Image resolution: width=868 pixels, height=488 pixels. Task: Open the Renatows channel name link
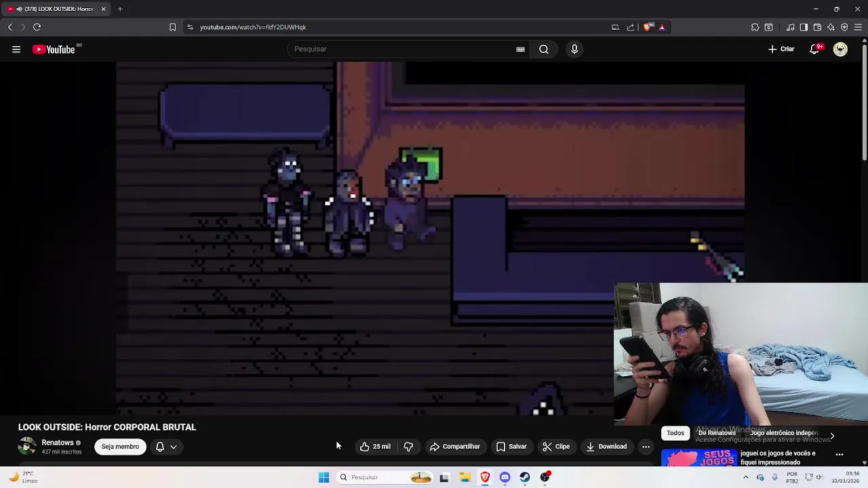pos(58,443)
